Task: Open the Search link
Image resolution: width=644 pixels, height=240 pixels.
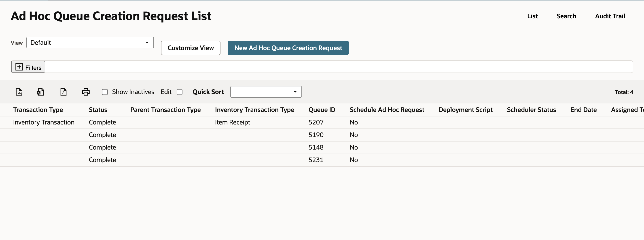Action: coord(566,16)
